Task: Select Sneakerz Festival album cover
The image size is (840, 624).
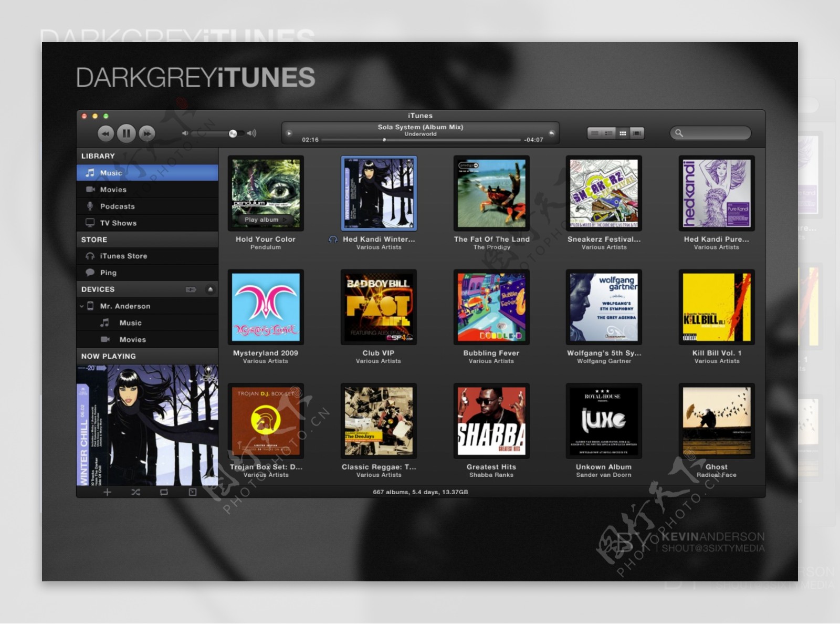Action: [x=604, y=193]
